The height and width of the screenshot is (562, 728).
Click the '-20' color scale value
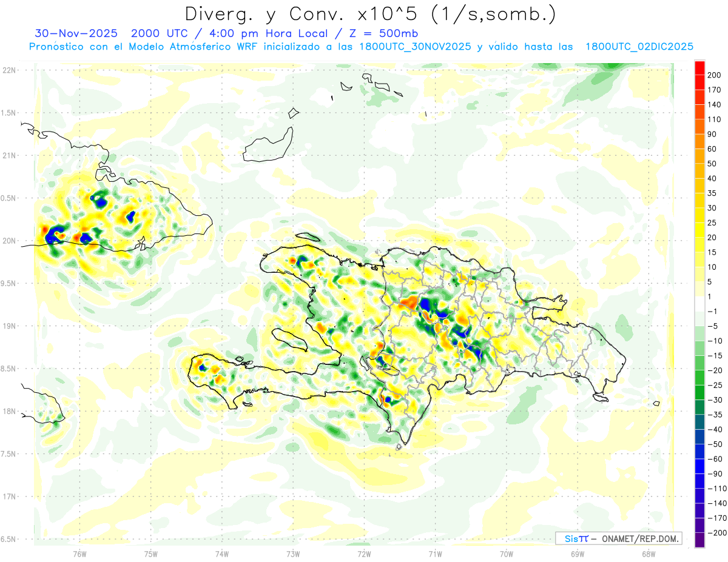click(714, 370)
